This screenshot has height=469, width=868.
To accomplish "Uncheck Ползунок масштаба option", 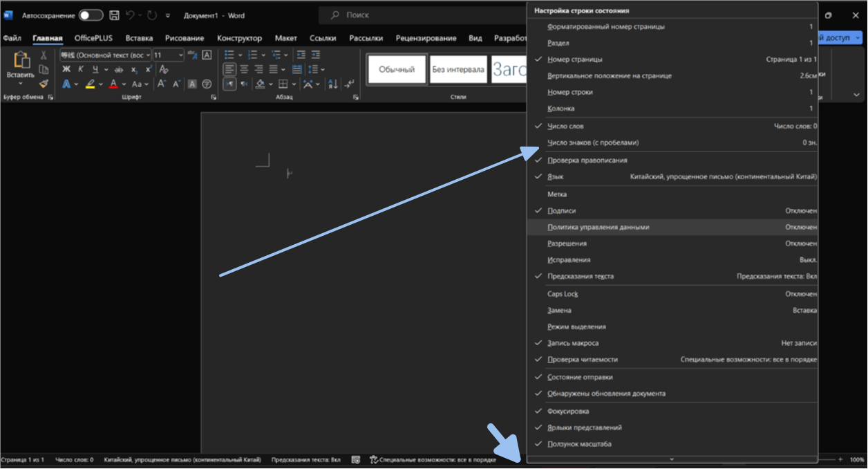I will pos(672,444).
